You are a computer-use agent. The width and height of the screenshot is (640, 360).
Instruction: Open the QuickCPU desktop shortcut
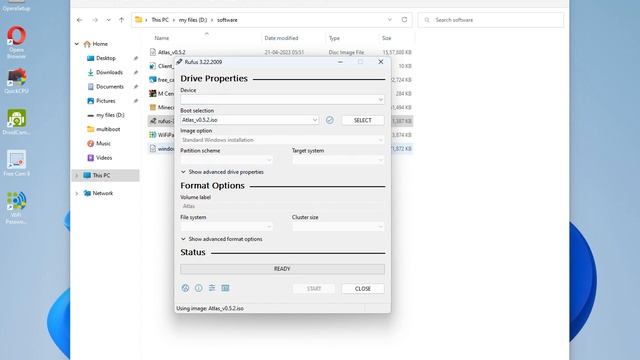click(16, 81)
